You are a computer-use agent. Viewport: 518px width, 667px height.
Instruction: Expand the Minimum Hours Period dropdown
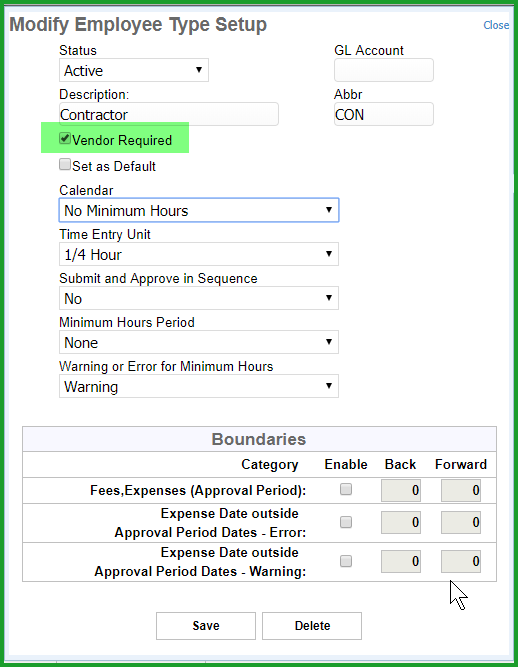[199, 342]
